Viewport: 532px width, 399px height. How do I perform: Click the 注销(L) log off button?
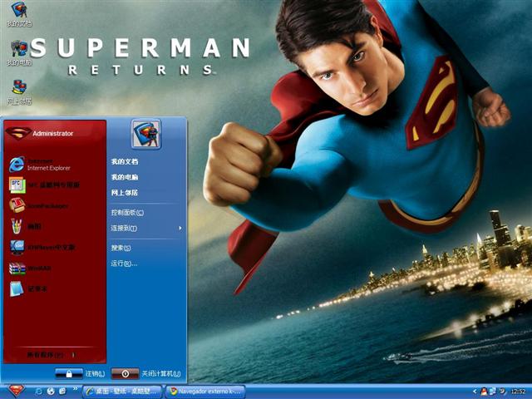click(80, 373)
